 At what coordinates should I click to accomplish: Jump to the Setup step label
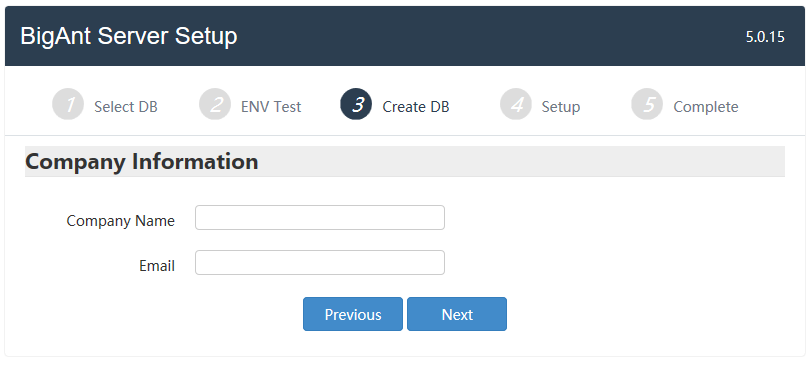pyautogui.click(x=561, y=107)
